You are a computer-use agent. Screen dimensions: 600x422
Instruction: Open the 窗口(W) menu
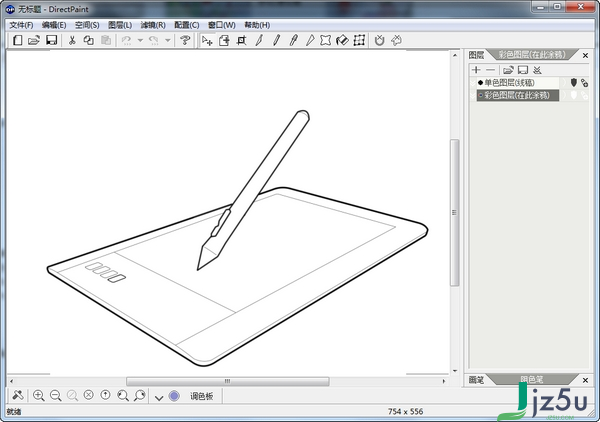click(222, 25)
